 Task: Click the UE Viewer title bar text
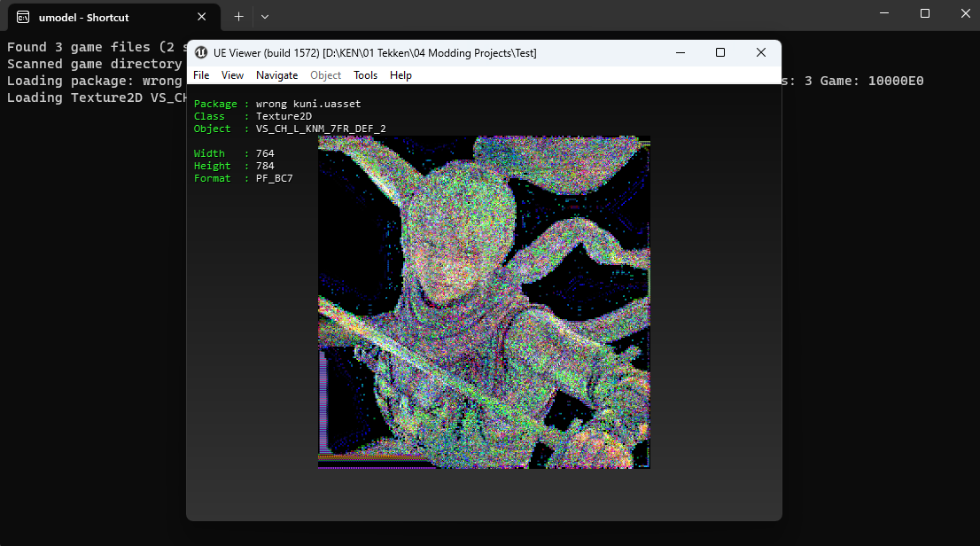coord(375,53)
